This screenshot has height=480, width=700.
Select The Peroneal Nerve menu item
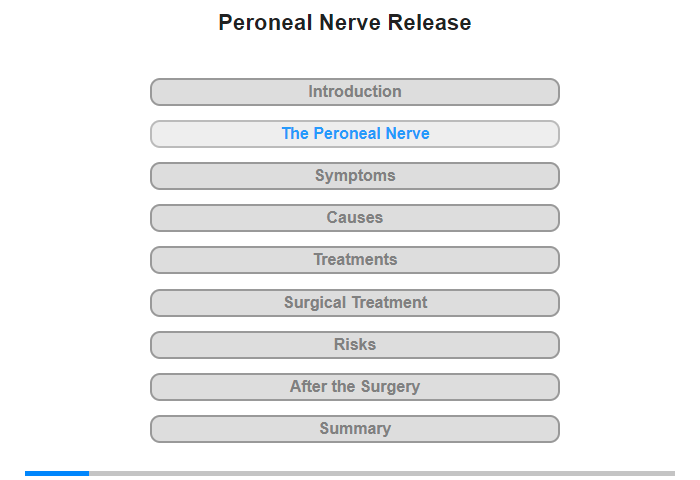354,134
